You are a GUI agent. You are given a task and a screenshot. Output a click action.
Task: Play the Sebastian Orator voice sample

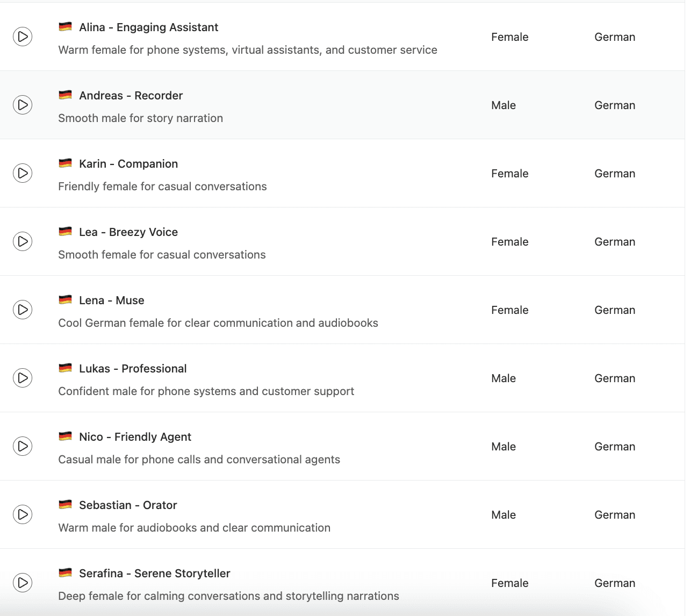[x=23, y=514]
